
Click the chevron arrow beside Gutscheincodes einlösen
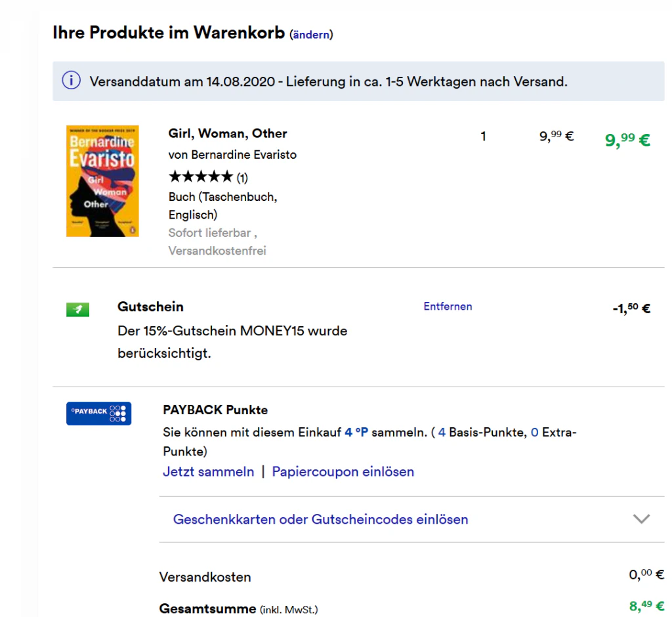641,519
